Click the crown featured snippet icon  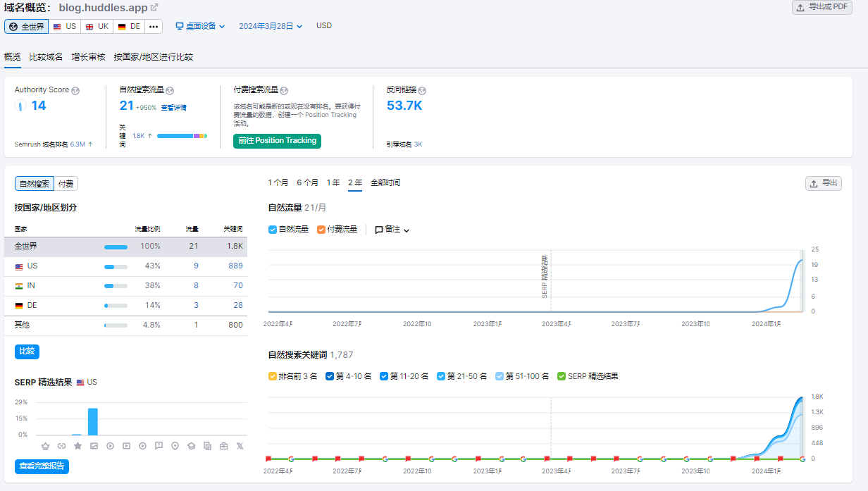tap(46, 446)
